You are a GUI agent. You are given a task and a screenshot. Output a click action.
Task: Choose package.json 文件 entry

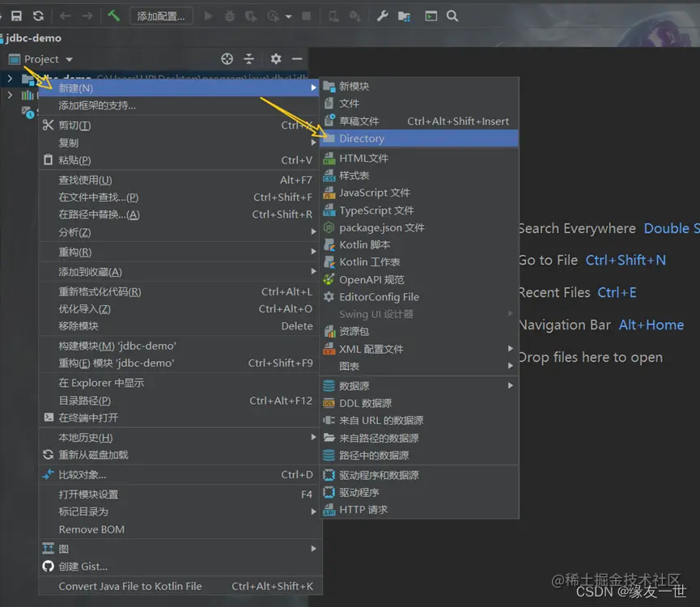419,227
